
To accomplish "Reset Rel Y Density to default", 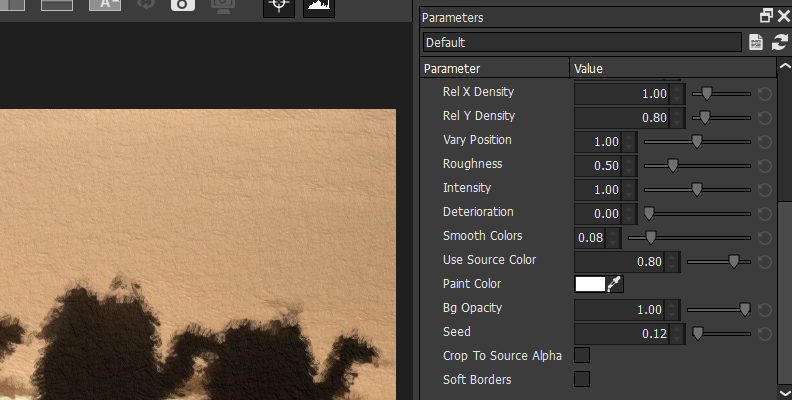I will 765,118.
